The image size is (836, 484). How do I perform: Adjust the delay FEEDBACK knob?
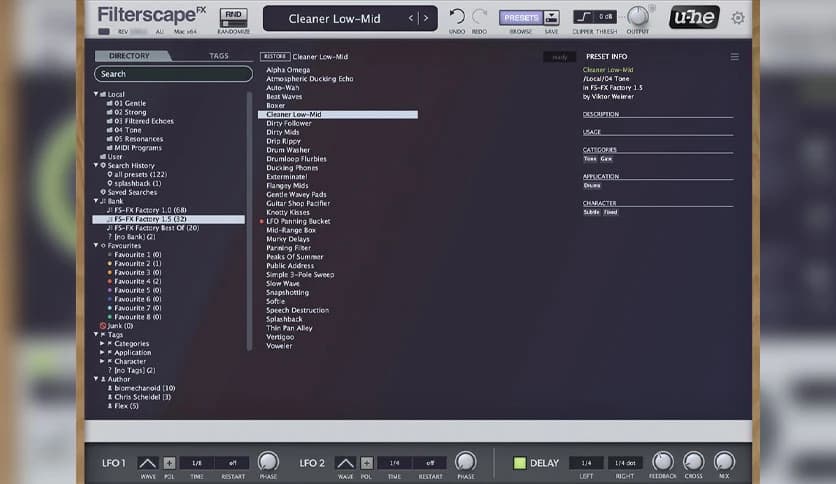(x=663, y=462)
